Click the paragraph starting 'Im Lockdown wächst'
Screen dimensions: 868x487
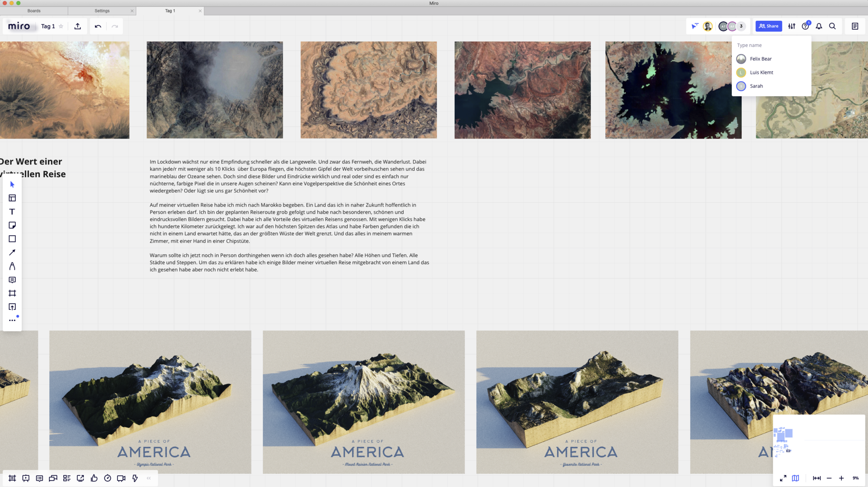pos(288,176)
